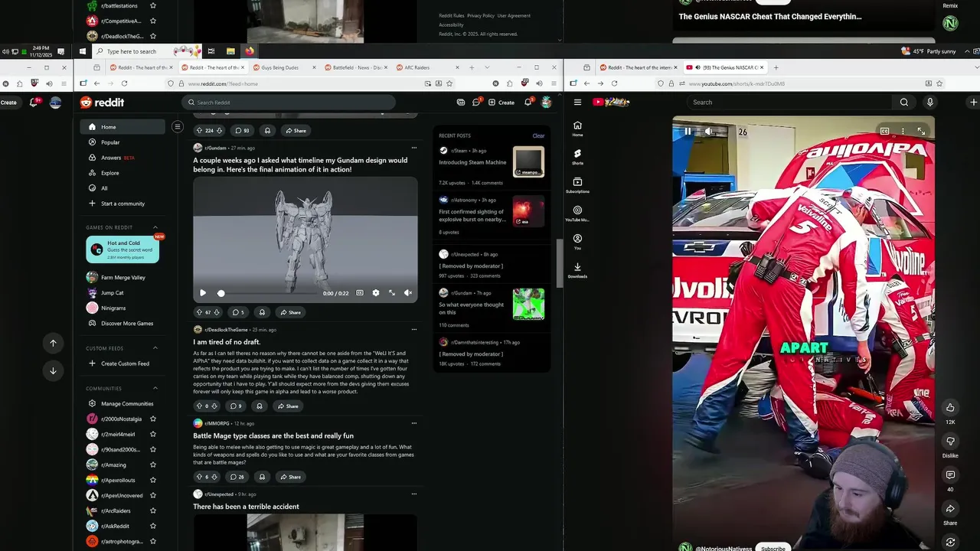Collapse Games on Reddit section
980x551 pixels.
click(155, 227)
